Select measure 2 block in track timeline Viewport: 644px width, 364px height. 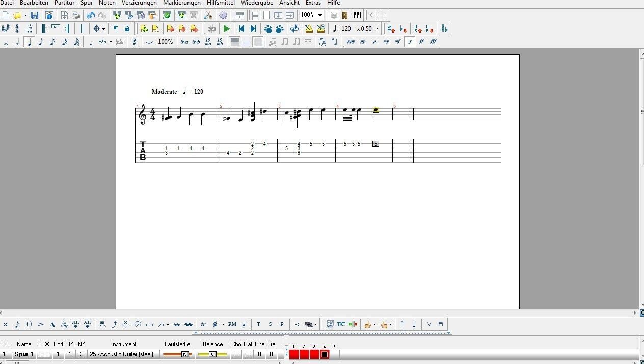[x=304, y=354]
